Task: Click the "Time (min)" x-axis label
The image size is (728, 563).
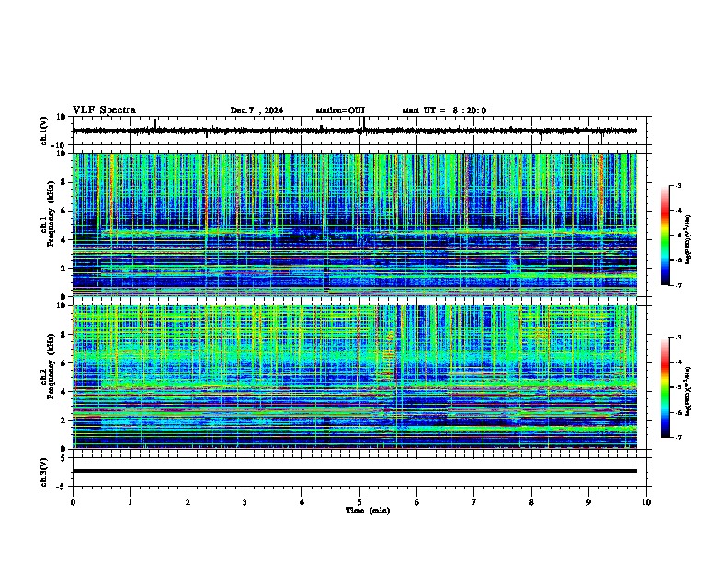Action: (368, 511)
